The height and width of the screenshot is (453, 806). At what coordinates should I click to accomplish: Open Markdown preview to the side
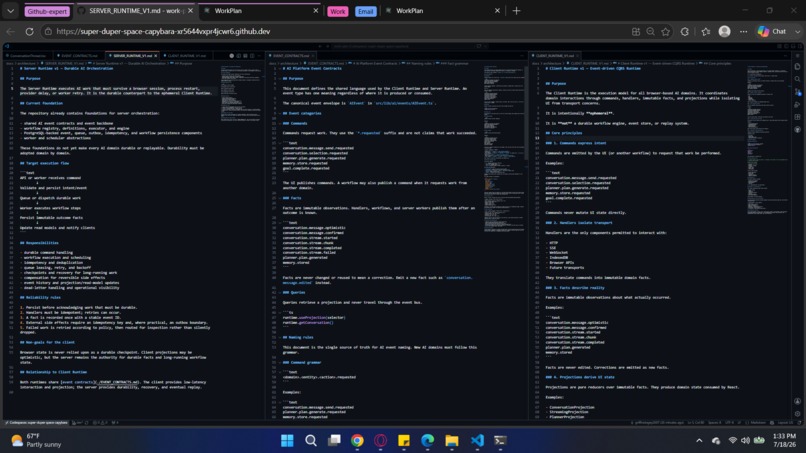[x=239, y=56]
